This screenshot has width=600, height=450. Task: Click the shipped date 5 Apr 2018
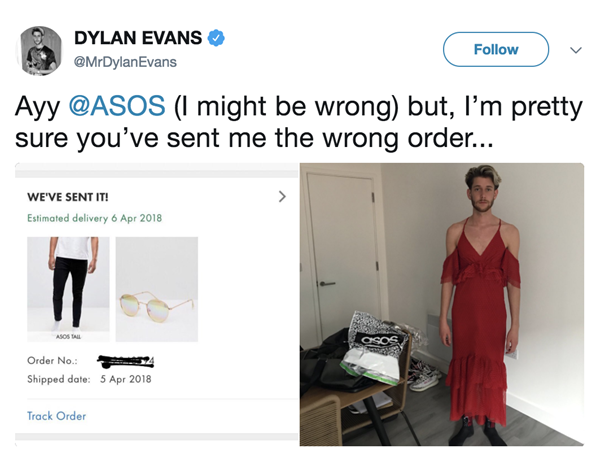[x=126, y=379]
